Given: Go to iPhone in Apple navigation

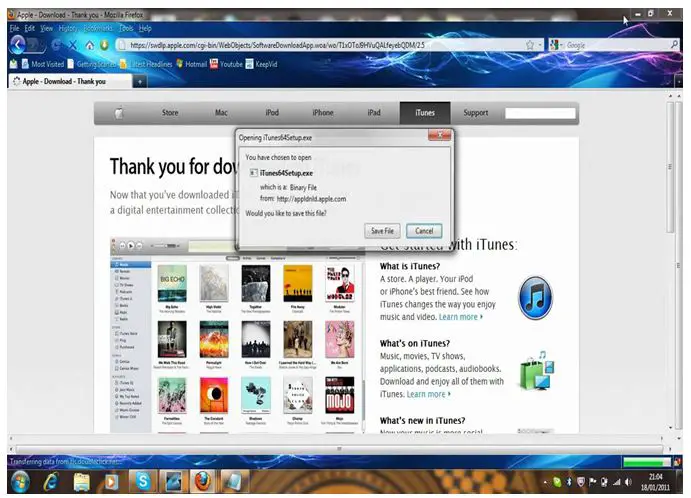Looking at the screenshot, I should click(323, 113).
